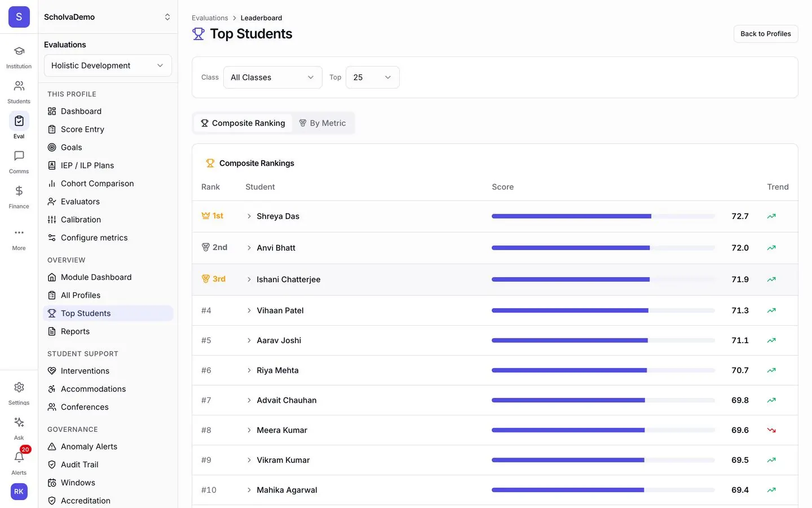
Task: Open the Eval clipboard icon
Action: 19,121
